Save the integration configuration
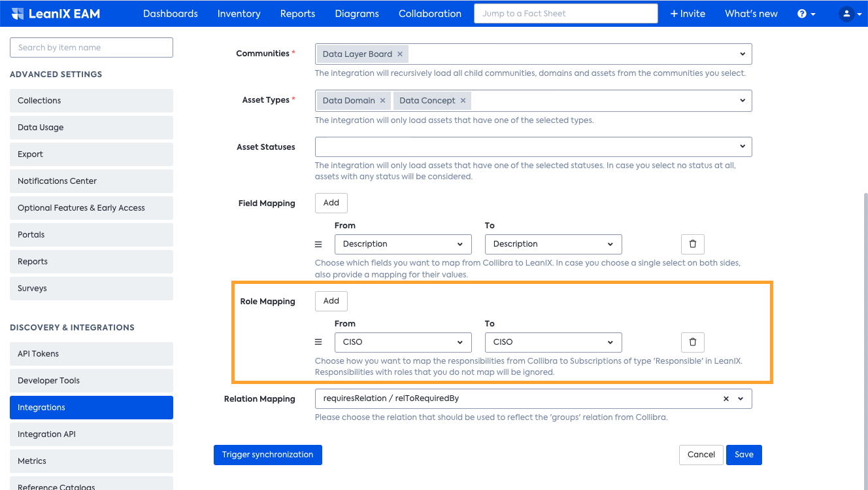This screenshot has height=490, width=868. [x=744, y=455]
